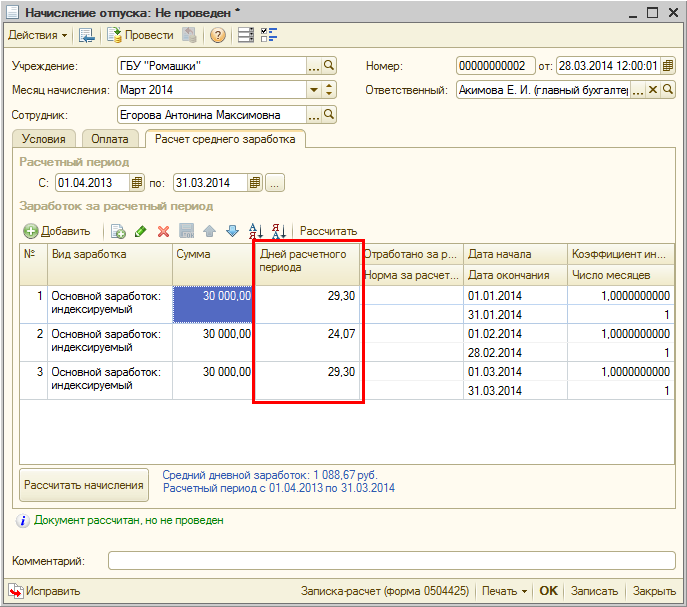The width and height of the screenshot is (687, 607).
Task: Move row down with blue arrow icon
Action: pyautogui.click(x=232, y=231)
